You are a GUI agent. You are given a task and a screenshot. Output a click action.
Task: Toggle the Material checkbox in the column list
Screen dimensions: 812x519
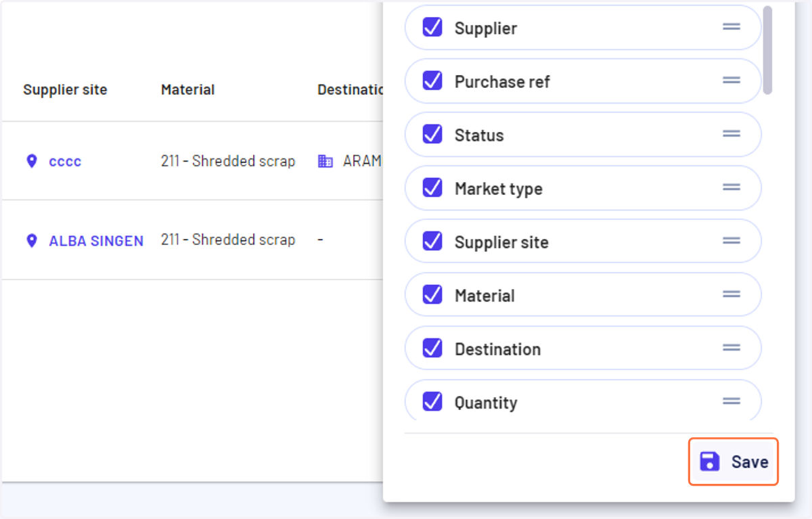pos(432,294)
